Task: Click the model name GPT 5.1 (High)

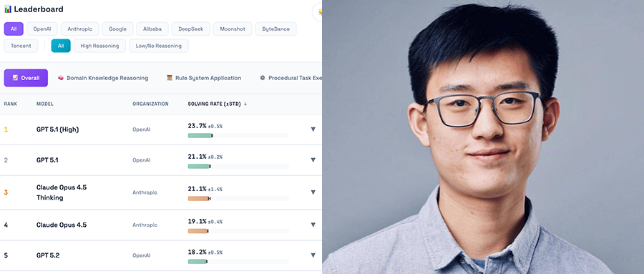Action: click(57, 129)
